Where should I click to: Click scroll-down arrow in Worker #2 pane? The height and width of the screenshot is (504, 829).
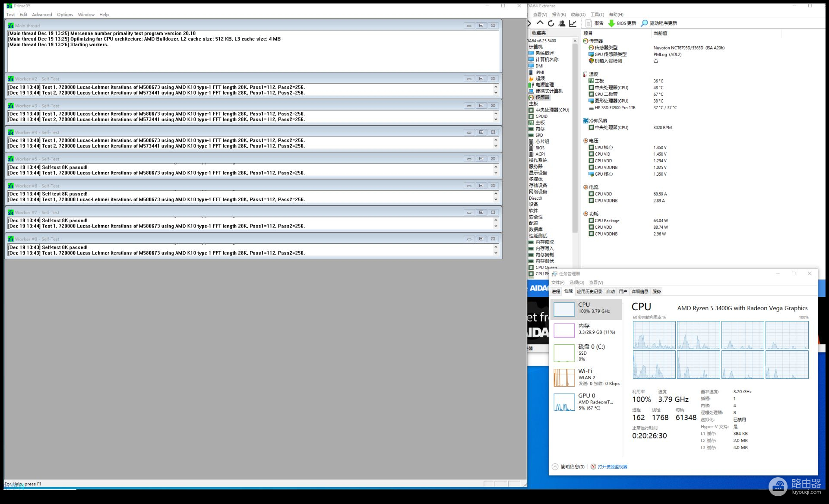point(496,93)
